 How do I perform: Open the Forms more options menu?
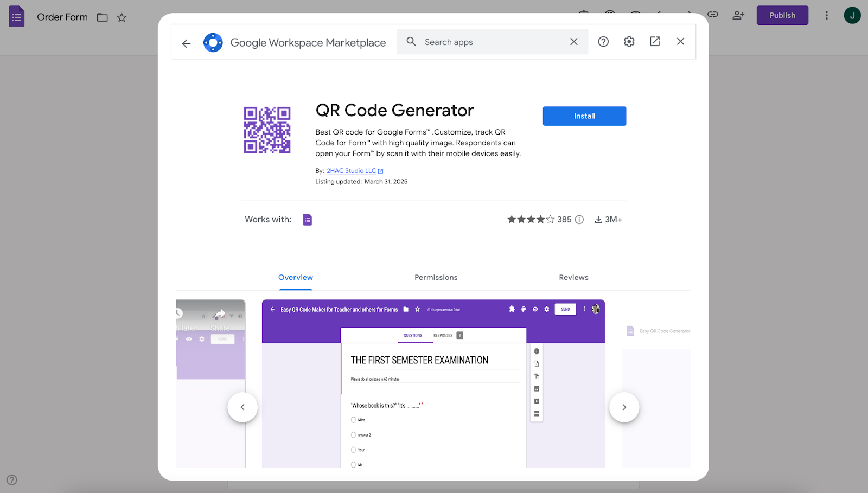point(827,15)
